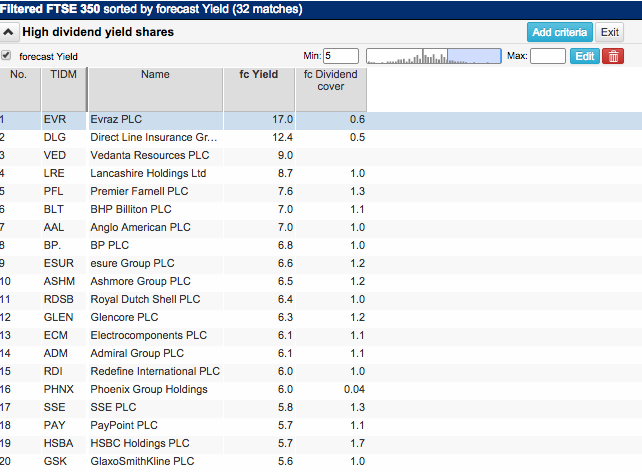The width and height of the screenshot is (642, 472).
Task: Click the Add criteria button
Action: (559, 32)
